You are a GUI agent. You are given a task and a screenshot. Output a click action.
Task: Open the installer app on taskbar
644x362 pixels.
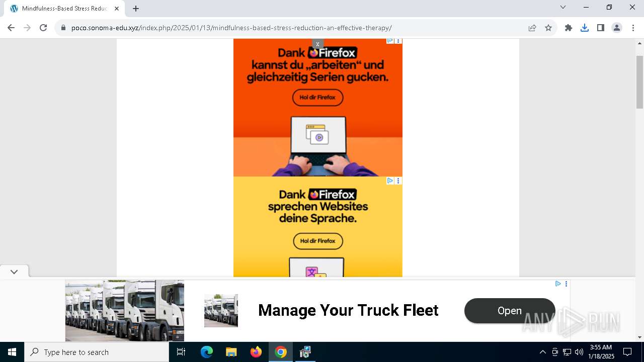[x=305, y=352]
